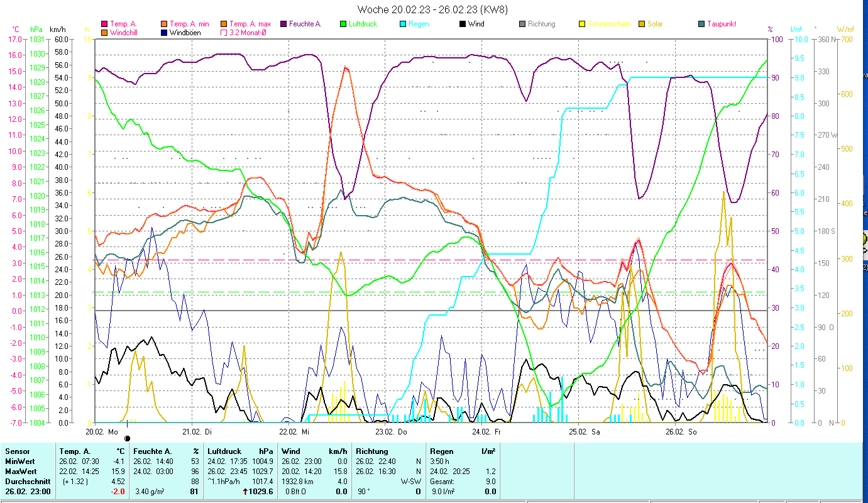868x503 pixels.
Task: Select the 'Windböen' legend label
Action: 185,32
